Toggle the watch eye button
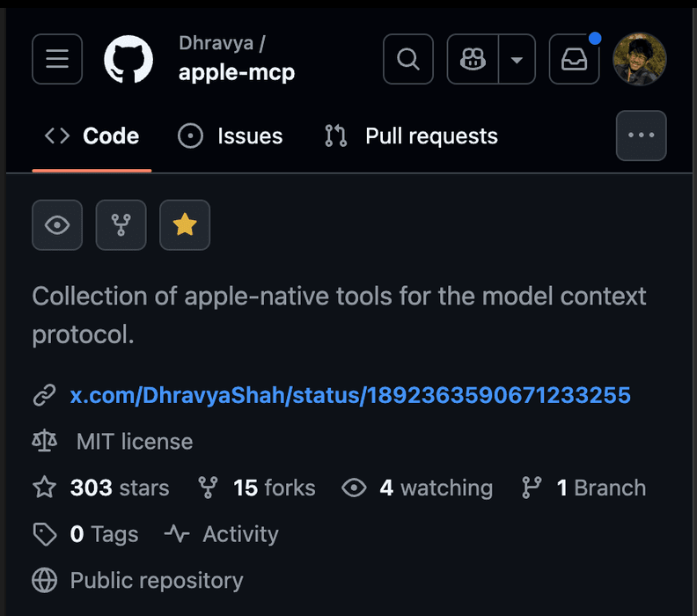The width and height of the screenshot is (697, 616). (x=57, y=225)
